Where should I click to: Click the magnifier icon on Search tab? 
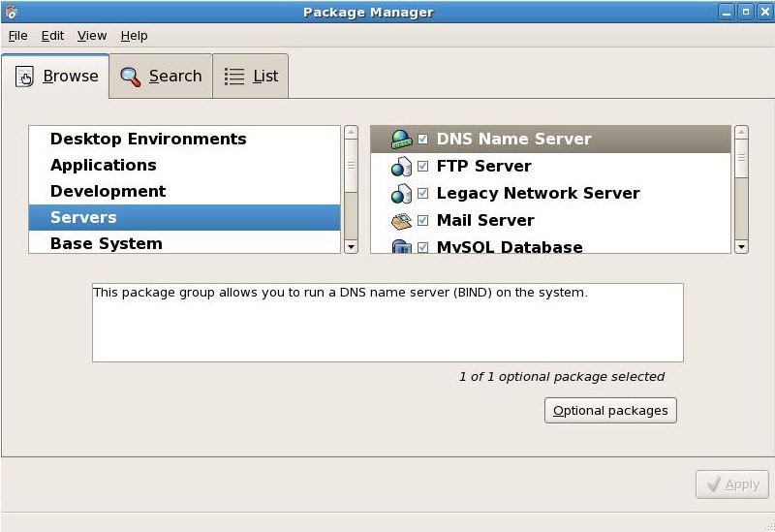pos(131,77)
